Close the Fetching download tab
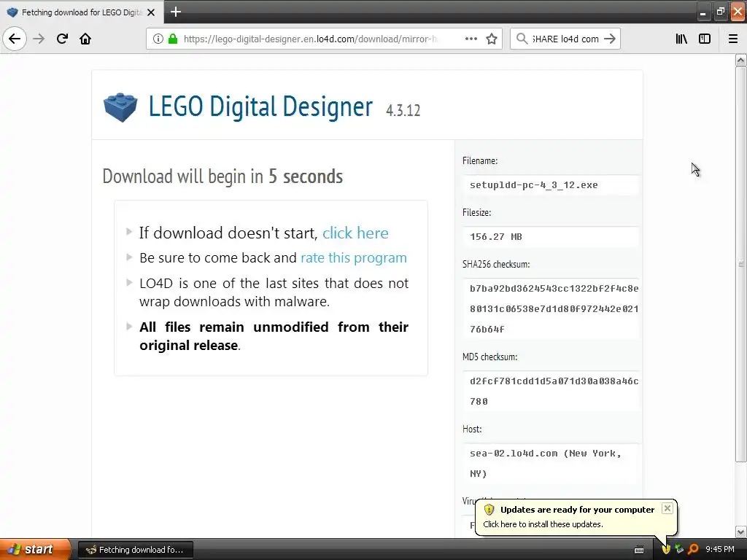 151,12
